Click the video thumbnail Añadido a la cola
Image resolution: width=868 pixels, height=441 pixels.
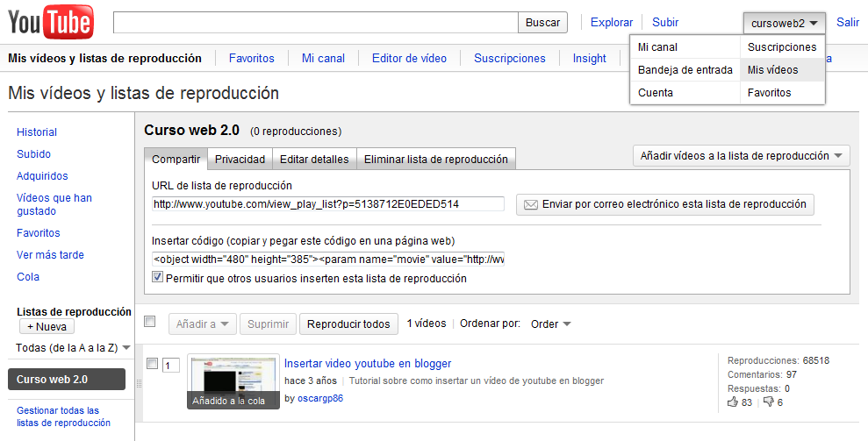pos(233,381)
